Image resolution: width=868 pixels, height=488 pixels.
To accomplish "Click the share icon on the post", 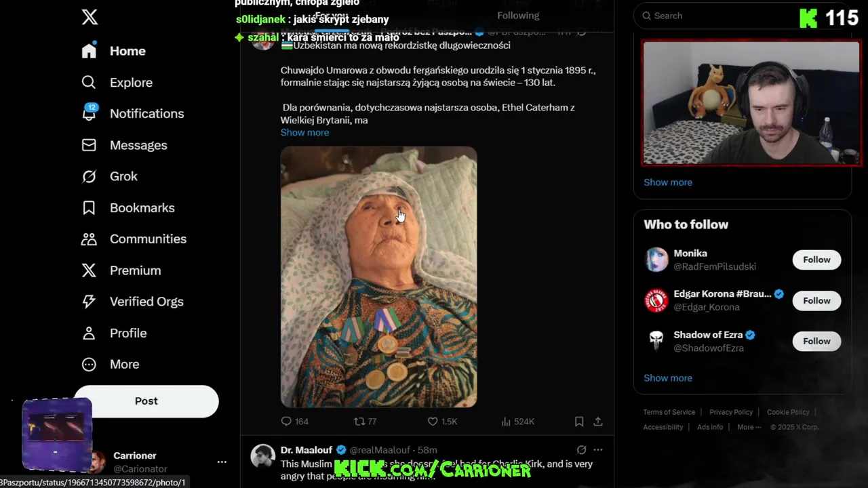I will (598, 422).
